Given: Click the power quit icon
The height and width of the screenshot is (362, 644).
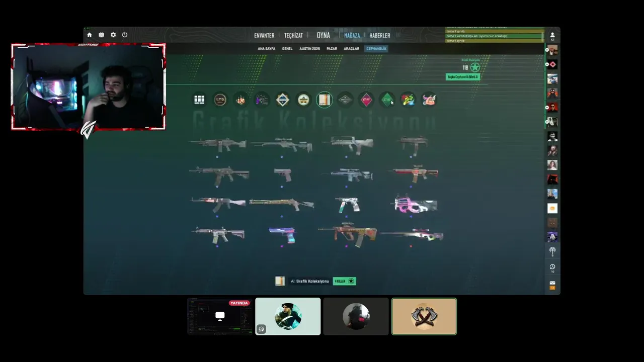Looking at the screenshot, I should tap(125, 35).
